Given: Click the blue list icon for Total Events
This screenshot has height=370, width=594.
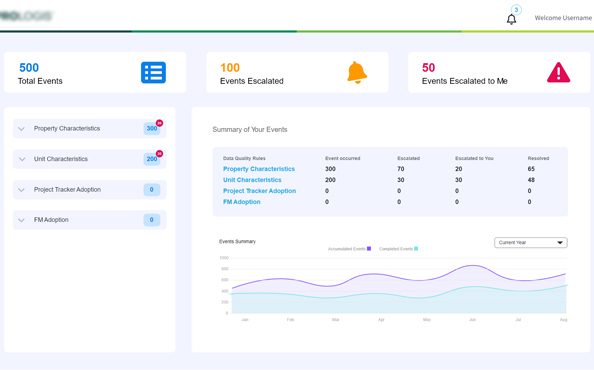Looking at the screenshot, I should pos(153,72).
